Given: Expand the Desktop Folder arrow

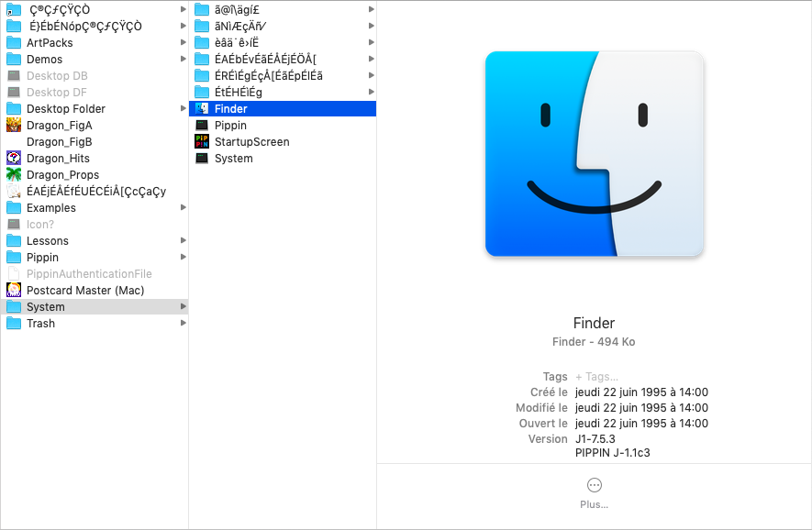Looking at the screenshot, I should tap(183, 108).
